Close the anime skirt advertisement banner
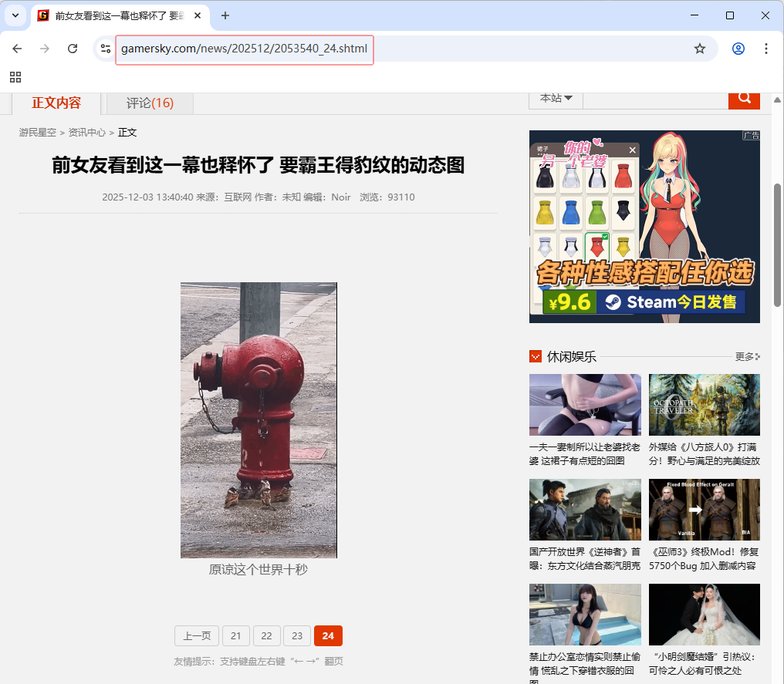 pyautogui.click(x=633, y=150)
